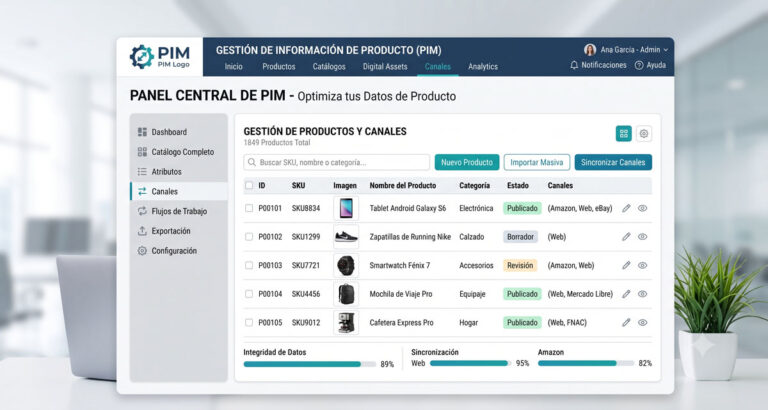
Task: Check the P00101 row checkbox
Action: click(x=249, y=208)
